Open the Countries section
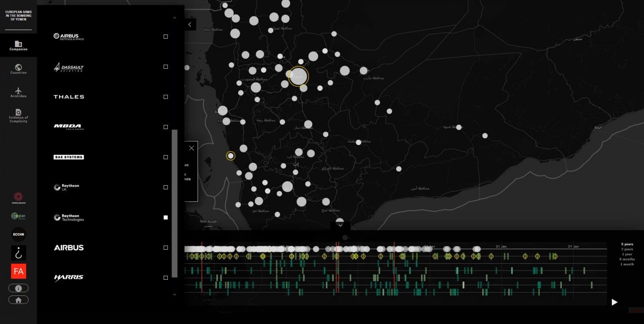Image resolution: width=644 pixels, height=324 pixels. point(19,69)
